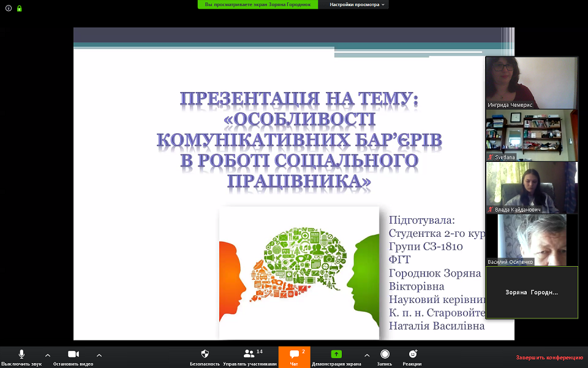Image resolution: width=588 pixels, height=368 pixels.
Task: Select Влада Кайданович video thumbnail
Action: click(532, 188)
